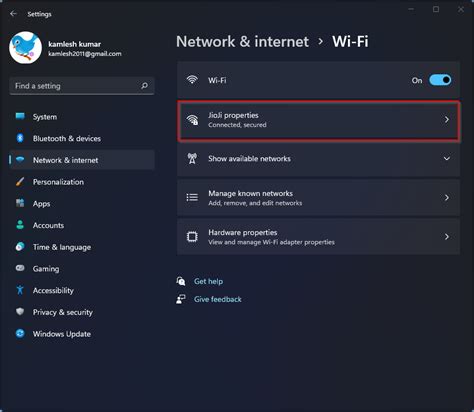Open the Get help link
Image resolution: width=474 pixels, height=412 pixels.
click(208, 281)
